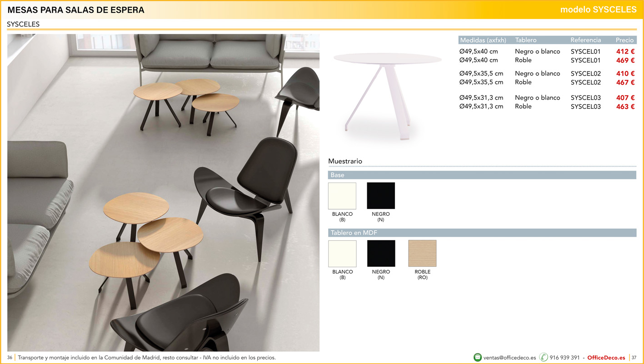Click the 407 € price
This screenshot has width=644, height=364.
pyautogui.click(x=625, y=98)
